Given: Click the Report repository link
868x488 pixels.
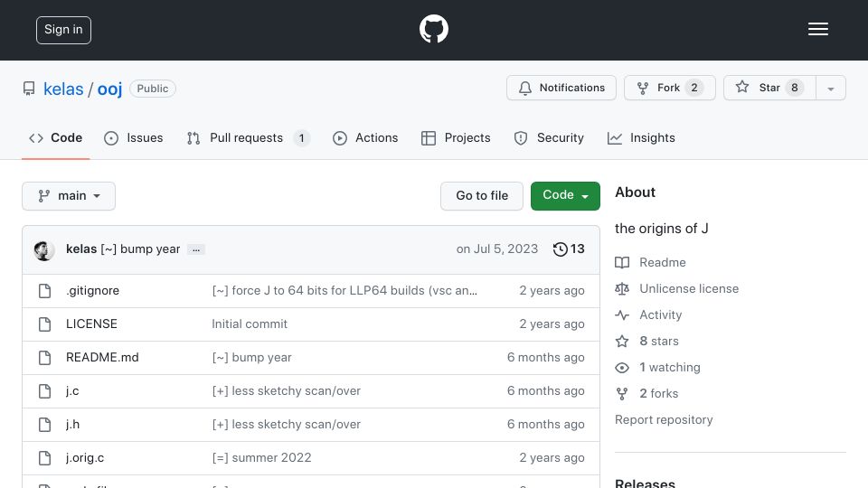Looking at the screenshot, I should click(x=664, y=420).
